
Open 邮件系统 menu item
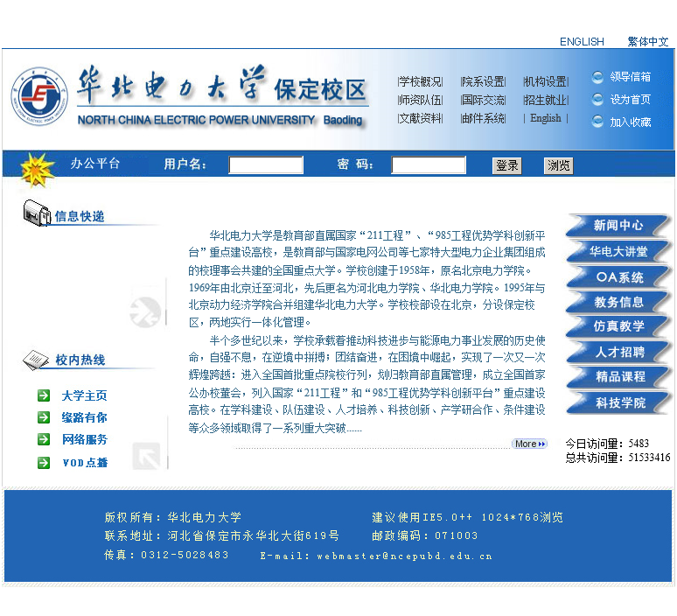tap(483, 118)
